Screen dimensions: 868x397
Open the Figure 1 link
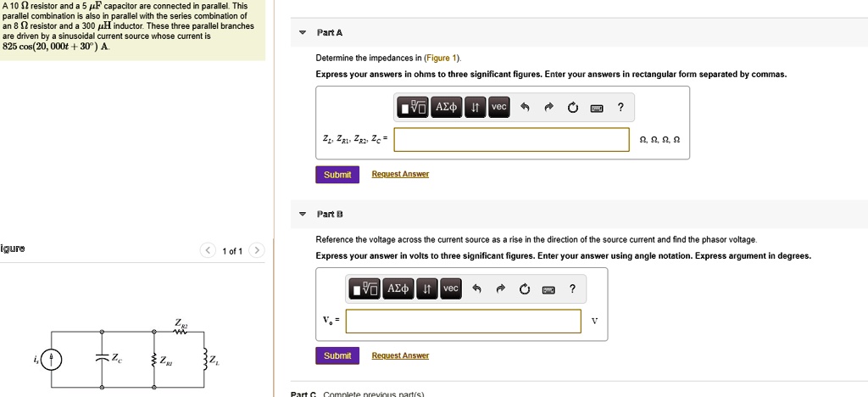pos(441,59)
